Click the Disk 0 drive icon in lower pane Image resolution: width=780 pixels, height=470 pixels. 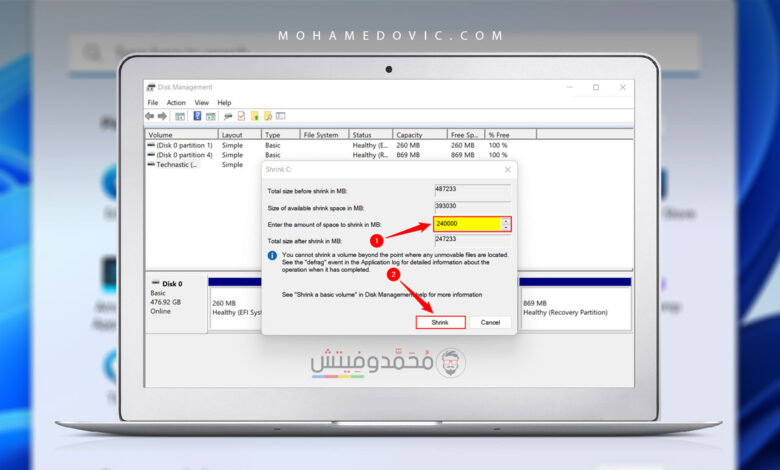[x=155, y=283]
